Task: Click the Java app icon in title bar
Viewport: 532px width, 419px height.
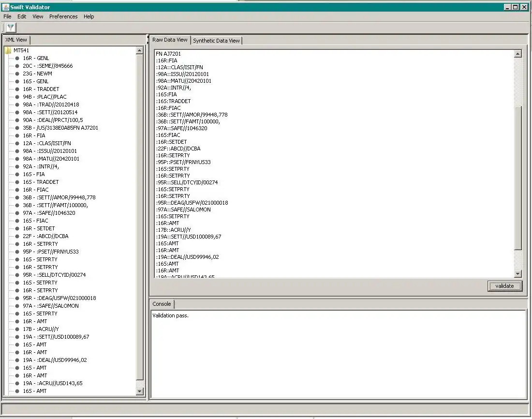Action: (5, 7)
